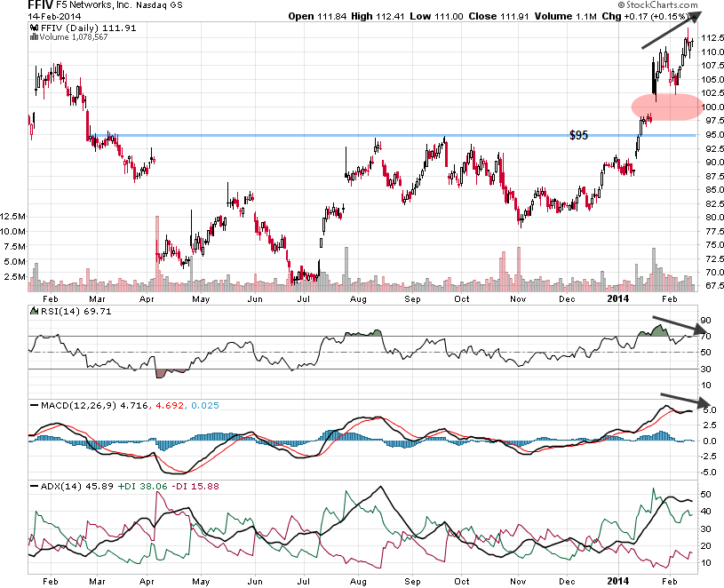
Task: Click the 40 level on the ADX axis
Action: (706, 512)
